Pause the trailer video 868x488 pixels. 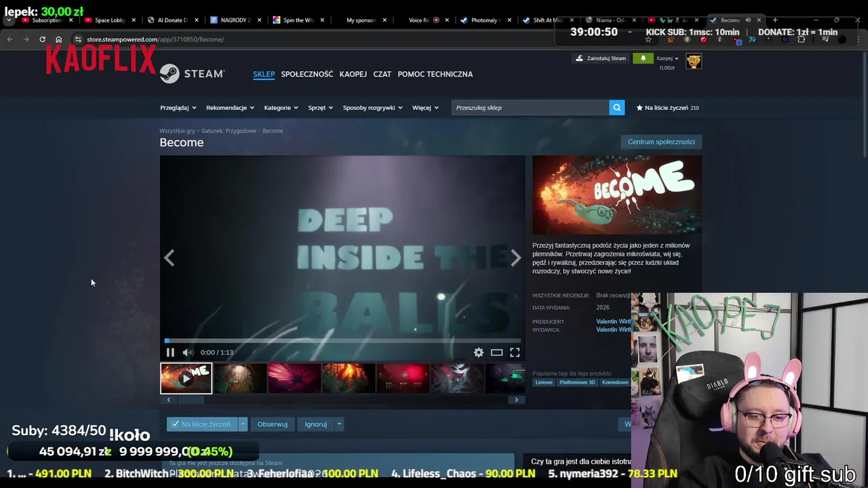tap(170, 352)
